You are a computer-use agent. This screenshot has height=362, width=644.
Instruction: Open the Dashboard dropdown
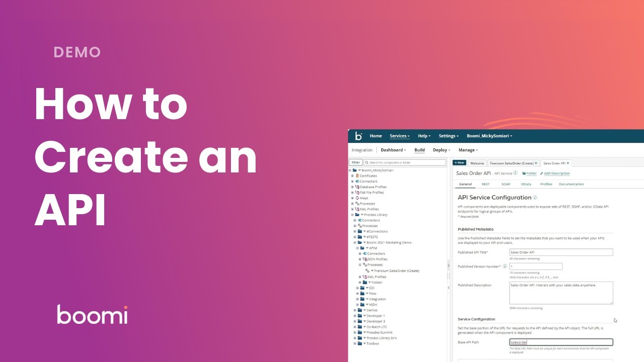(x=393, y=150)
